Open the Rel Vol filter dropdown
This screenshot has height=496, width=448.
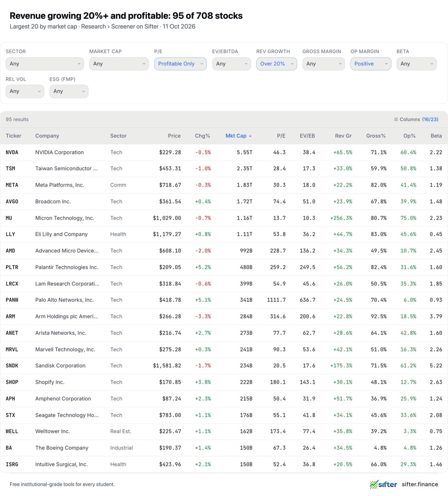tap(25, 91)
